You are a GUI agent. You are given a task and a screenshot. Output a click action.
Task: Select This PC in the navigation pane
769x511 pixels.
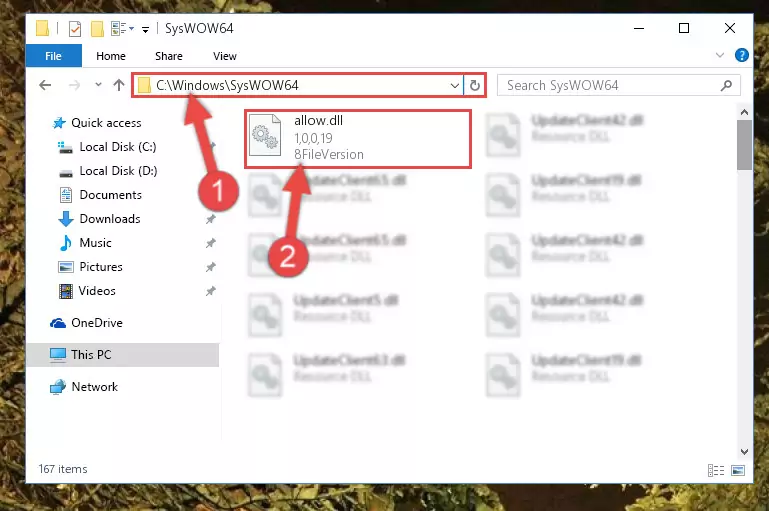[123, 355]
